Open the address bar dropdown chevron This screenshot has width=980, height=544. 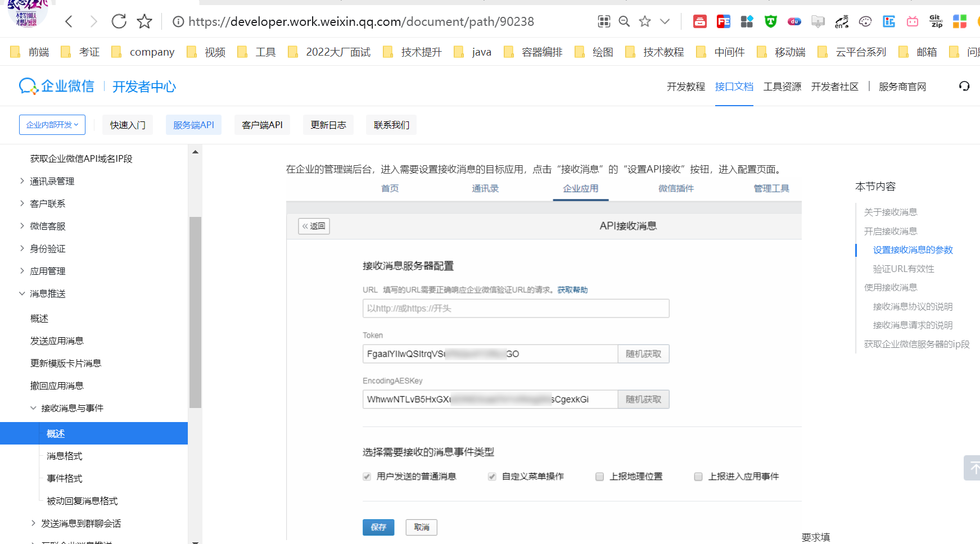coord(665,22)
